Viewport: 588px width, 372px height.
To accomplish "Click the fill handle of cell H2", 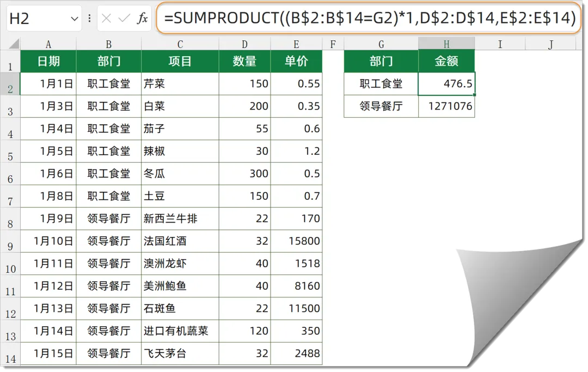I will point(475,95).
